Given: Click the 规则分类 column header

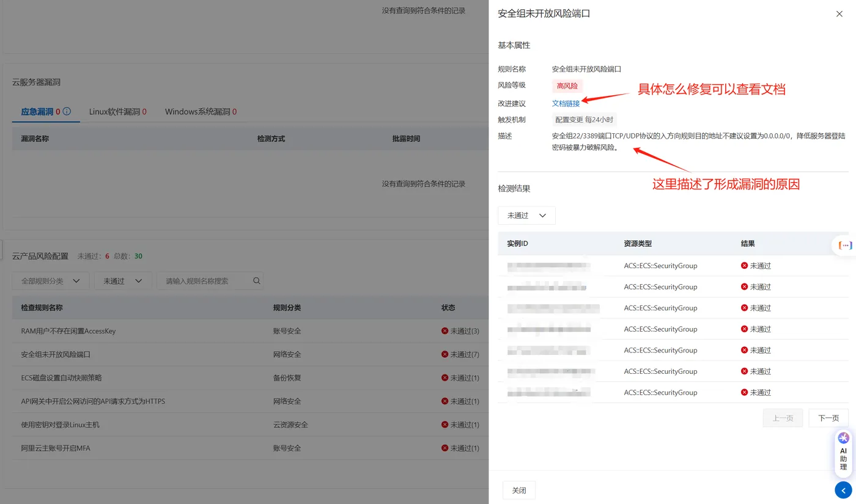Looking at the screenshot, I should [x=287, y=308].
